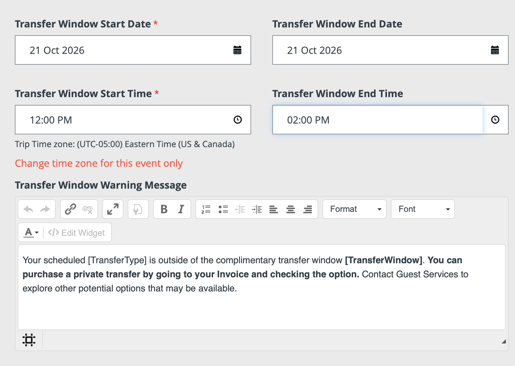Increase the text indent
The image size is (515, 366).
(257, 209)
